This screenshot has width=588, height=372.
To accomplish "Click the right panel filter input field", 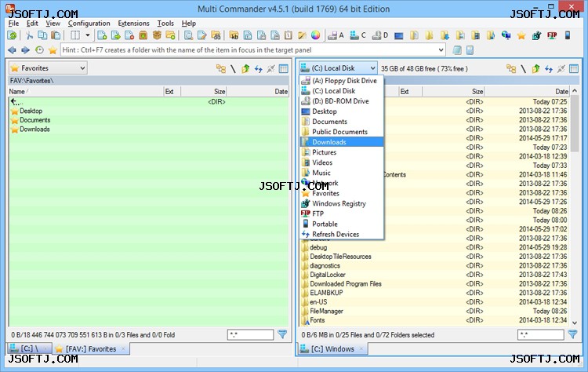I will click(x=541, y=334).
